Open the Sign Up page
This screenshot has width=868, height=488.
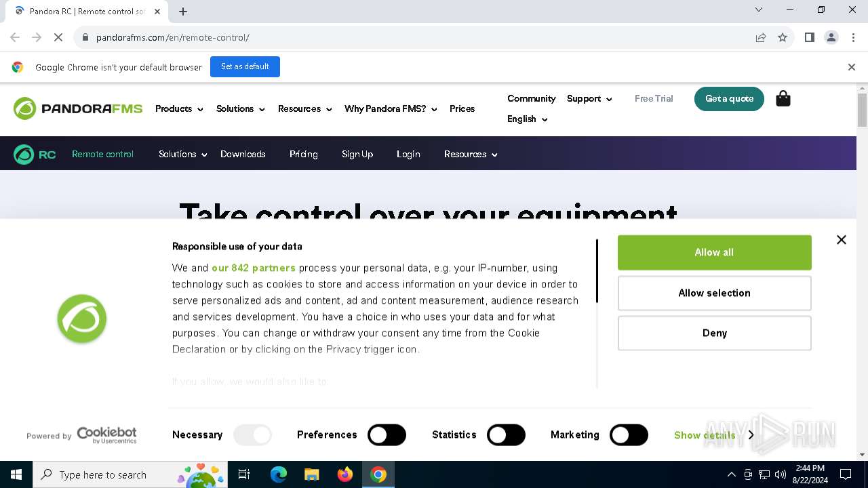(x=357, y=154)
